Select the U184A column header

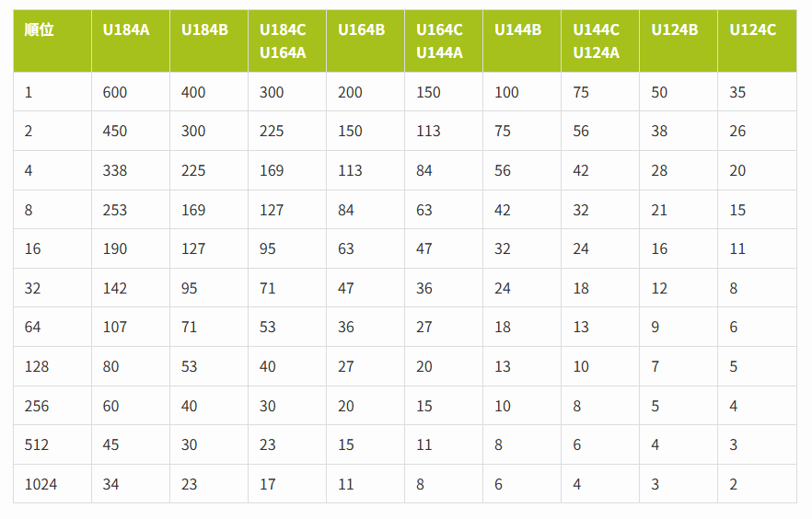(x=126, y=30)
